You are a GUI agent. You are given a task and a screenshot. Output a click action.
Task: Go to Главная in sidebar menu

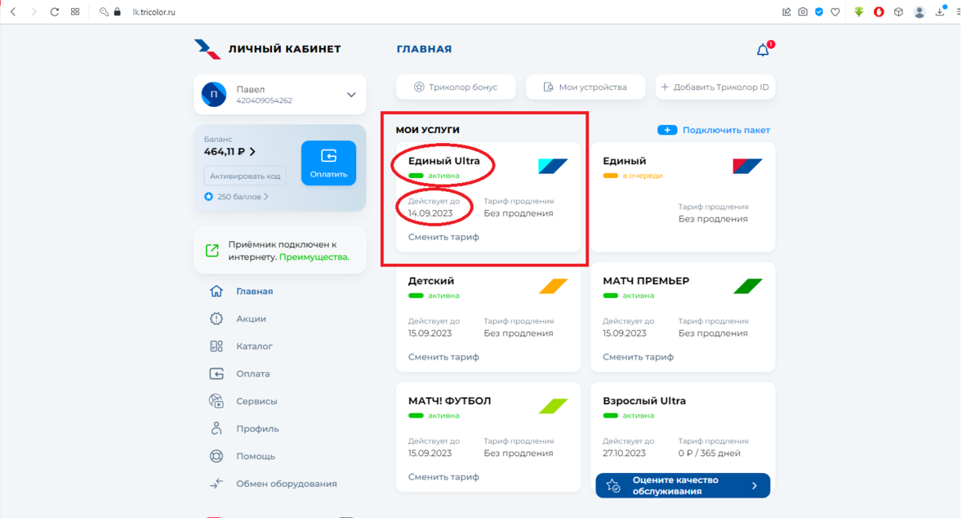(x=254, y=292)
